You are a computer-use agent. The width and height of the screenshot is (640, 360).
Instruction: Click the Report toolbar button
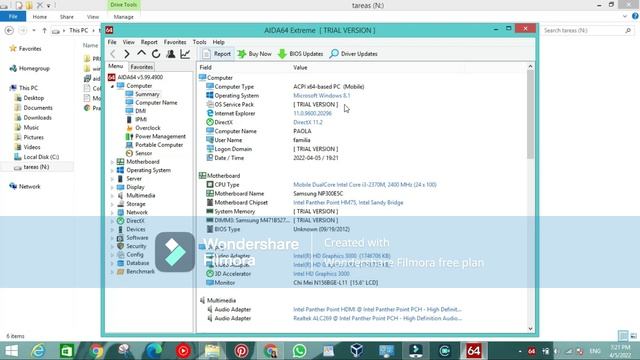click(x=217, y=54)
